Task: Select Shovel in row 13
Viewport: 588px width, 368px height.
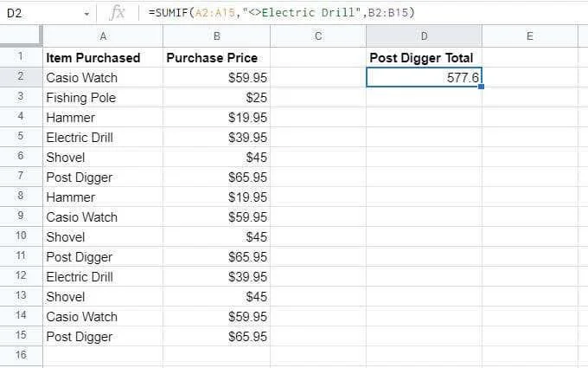Action: pos(103,296)
